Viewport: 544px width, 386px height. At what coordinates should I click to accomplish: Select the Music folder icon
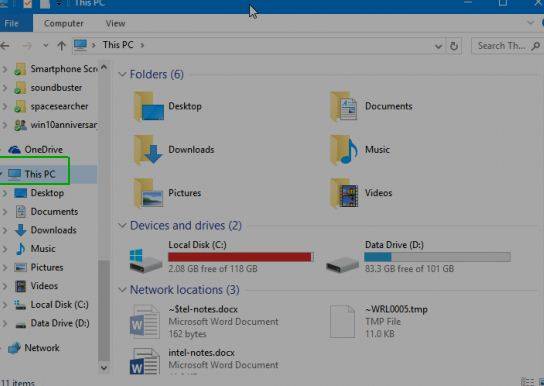(x=343, y=149)
